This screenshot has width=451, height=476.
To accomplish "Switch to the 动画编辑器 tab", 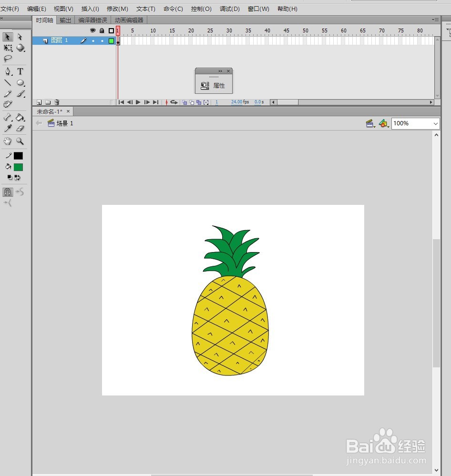I will [x=129, y=20].
